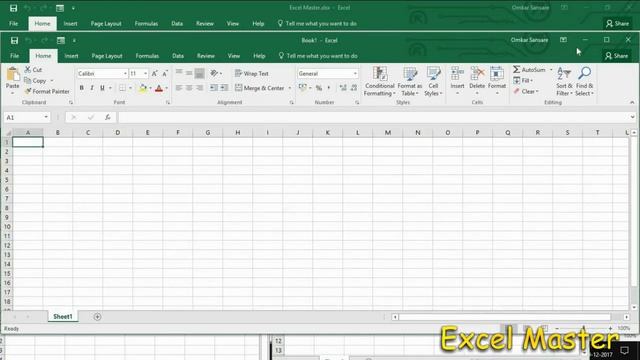Click Increase Decimal icon

point(343,88)
